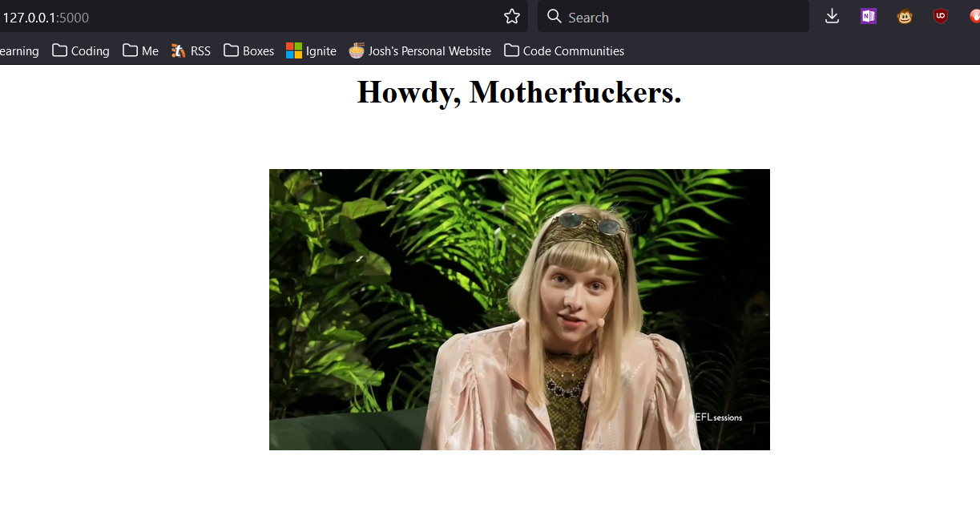Open the monkey face extension icon

click(905, 16)
